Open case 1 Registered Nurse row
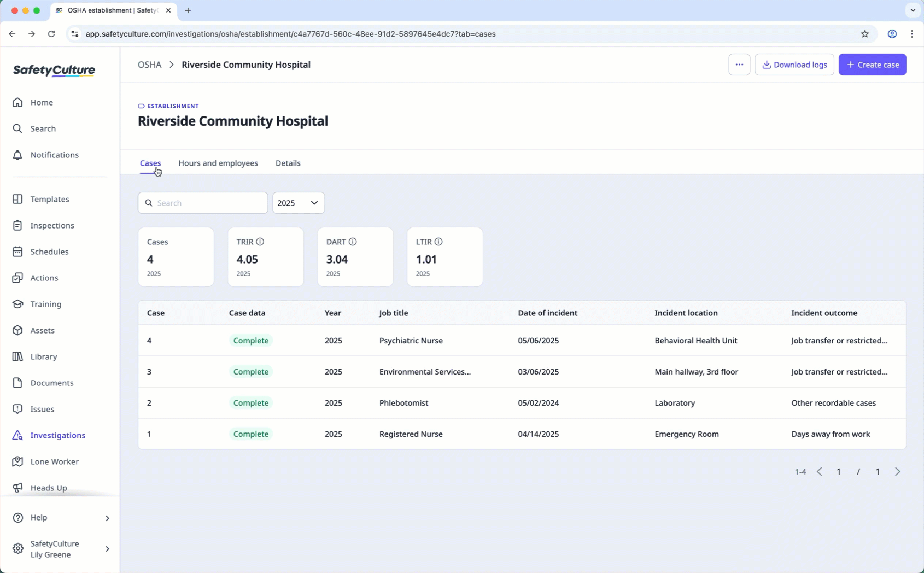This screenshot has width=924, height=573. point(522,434)
